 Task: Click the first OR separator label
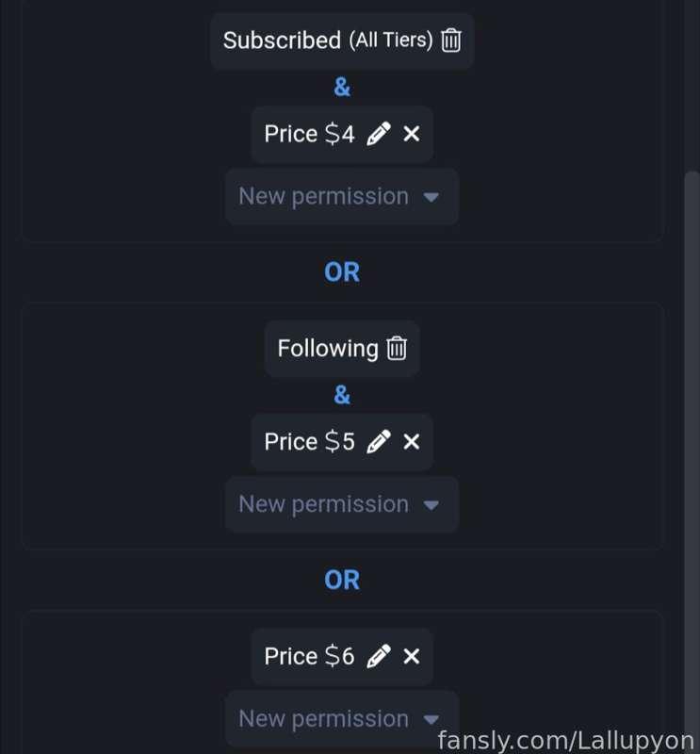click(342, 272)
